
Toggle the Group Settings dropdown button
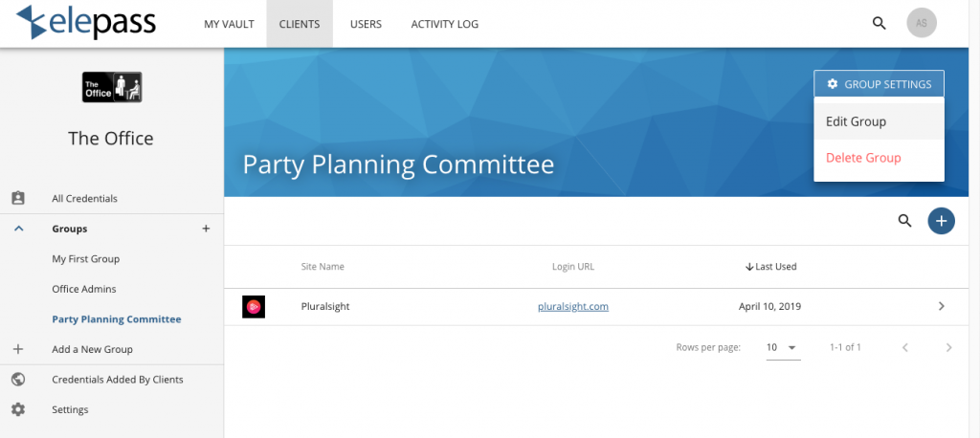pyautogui.click(x=879, y=84)
